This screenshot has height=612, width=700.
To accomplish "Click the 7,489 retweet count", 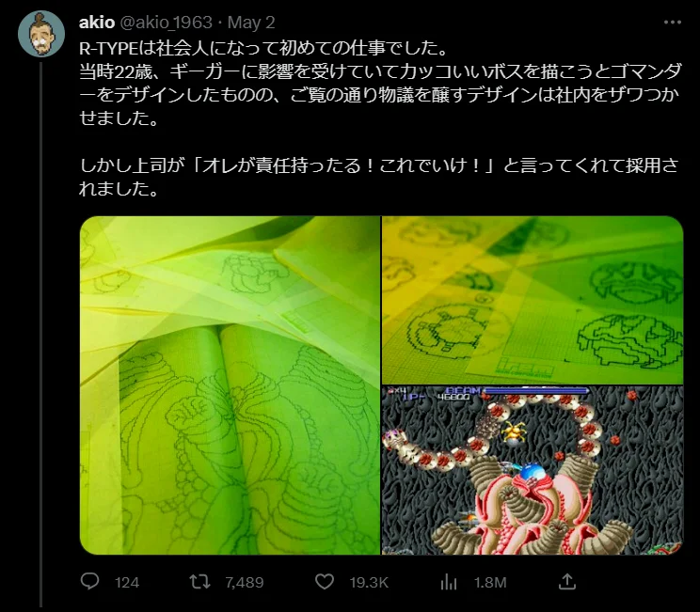I will 245,583.
